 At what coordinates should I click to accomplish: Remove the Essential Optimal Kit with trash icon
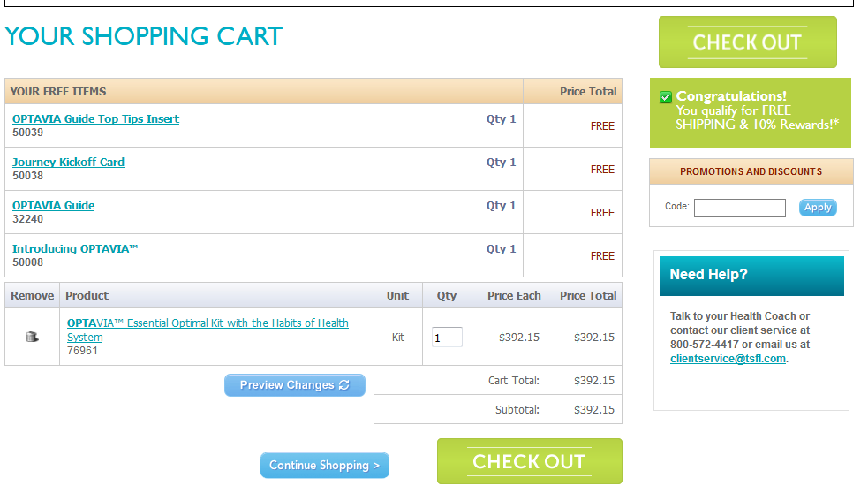tap(32, 337)
